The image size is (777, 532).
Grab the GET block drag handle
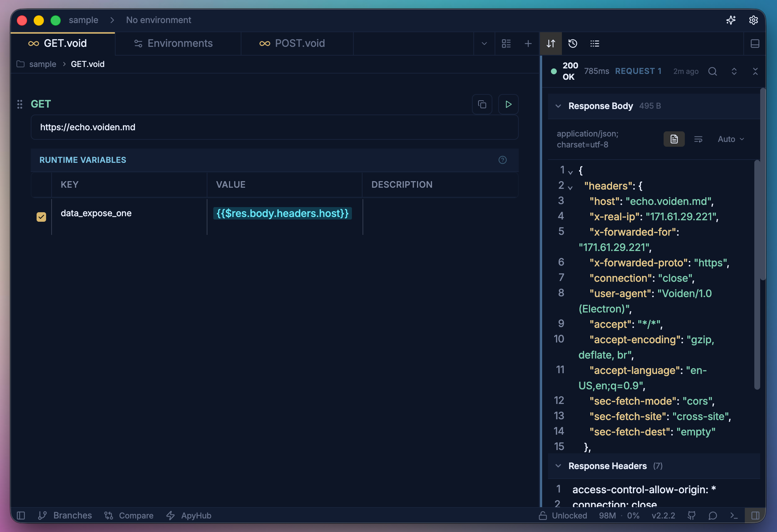click(20, 104)
